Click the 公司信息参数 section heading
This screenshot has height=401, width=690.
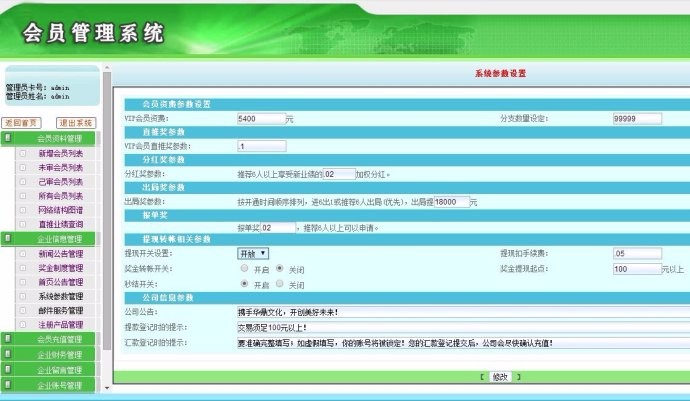168,298
